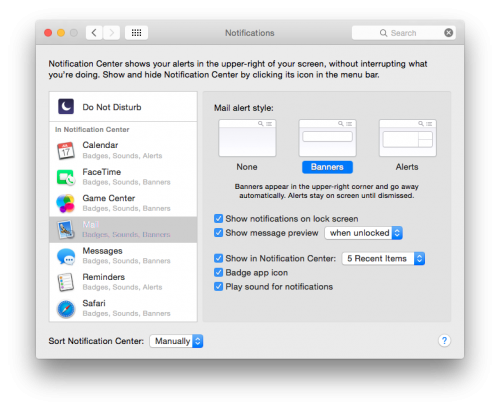The image size is (500, 410).
Task: Click the Calendar app icon
Action: pos(66,151)
